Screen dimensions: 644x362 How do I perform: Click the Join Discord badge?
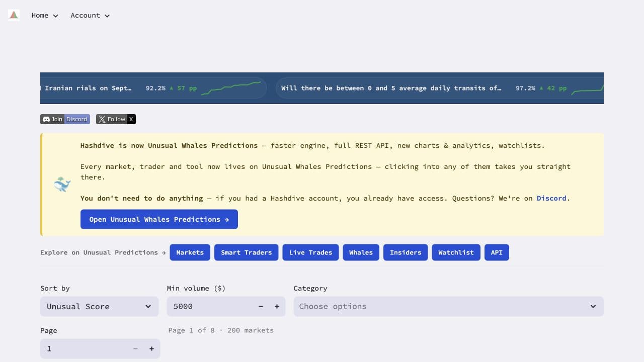click(65, 119)
